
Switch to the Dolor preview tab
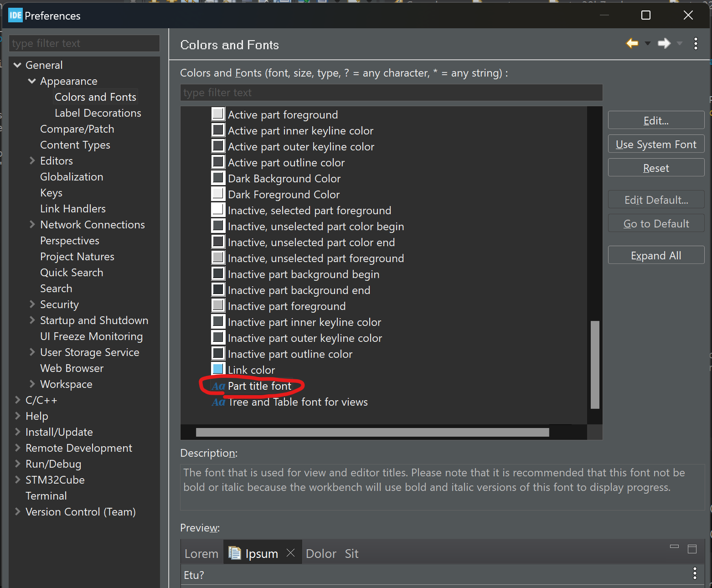(321, 553)
